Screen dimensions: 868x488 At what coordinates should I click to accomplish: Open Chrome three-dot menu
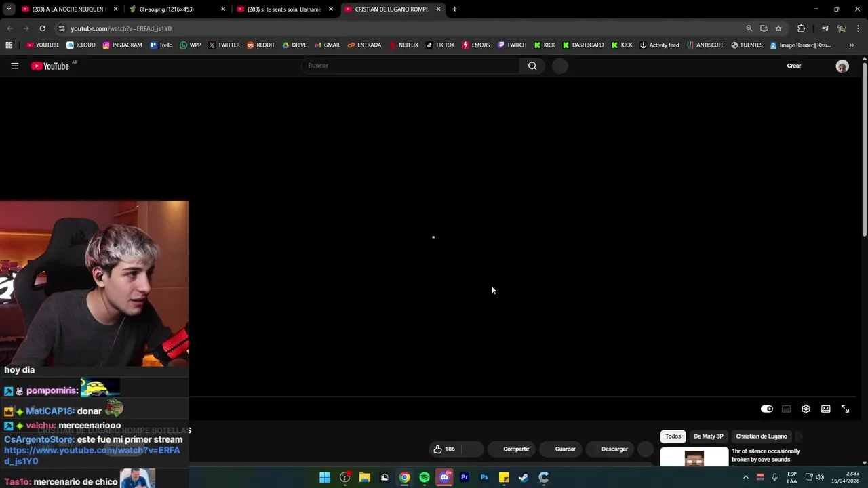pos(858,28)
